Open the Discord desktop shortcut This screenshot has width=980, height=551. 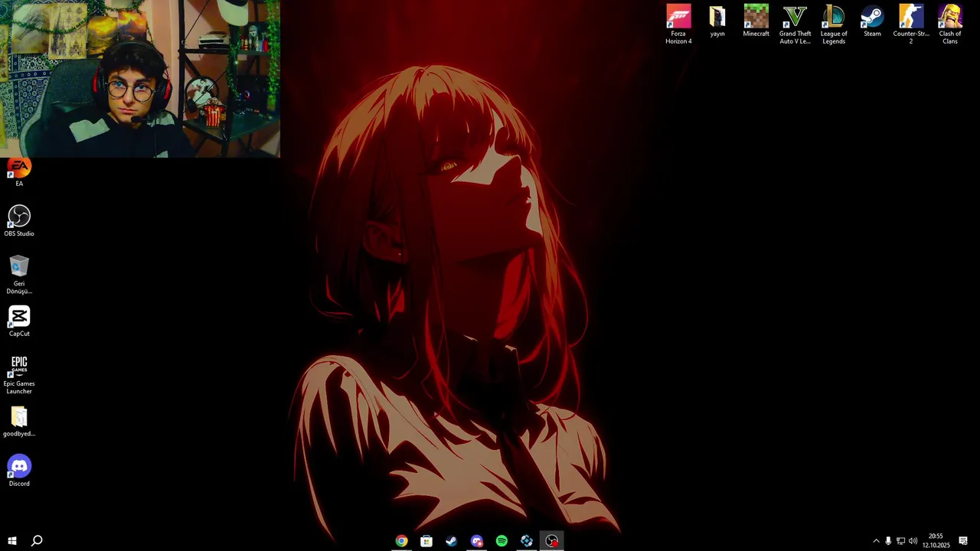point(19,471)
